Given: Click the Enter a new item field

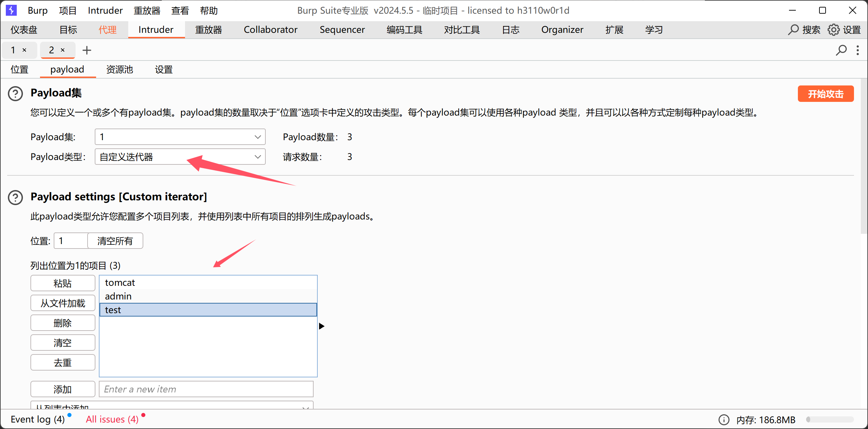Looking at the screenshot, I should coord(206,389).
